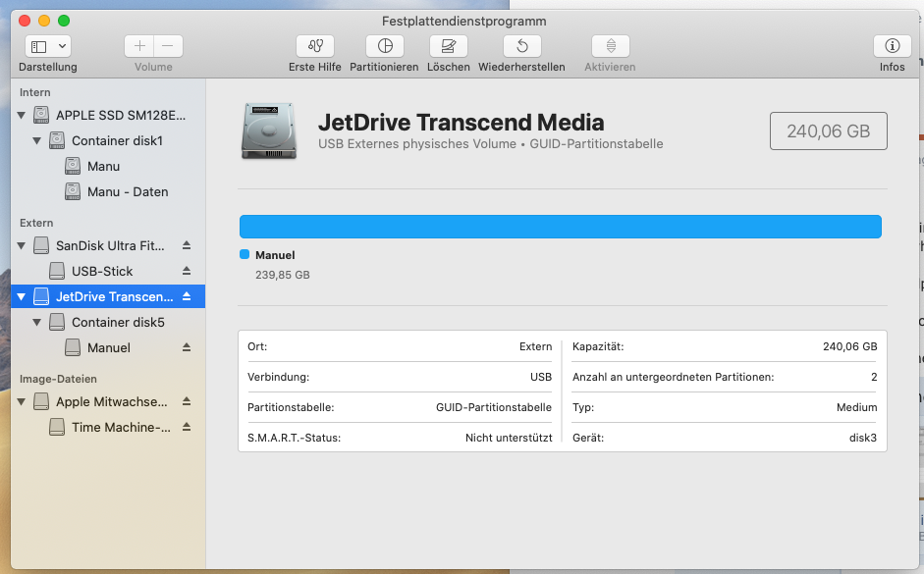Viewport: 924px width, 574px height.
Task: Click the blue Manuel legend swatch
Action: click(x=245, y=254)
